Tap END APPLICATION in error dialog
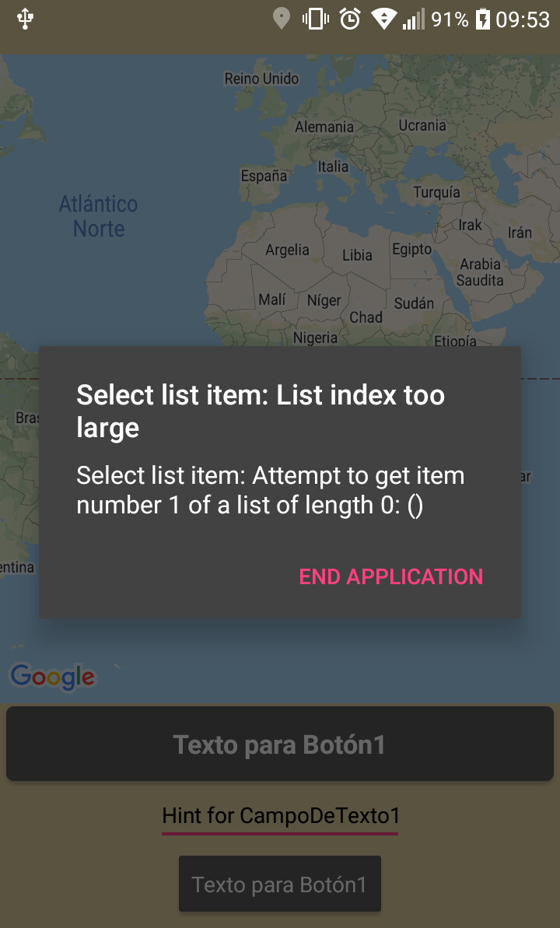The image size is (560, 928). point(390,576)
